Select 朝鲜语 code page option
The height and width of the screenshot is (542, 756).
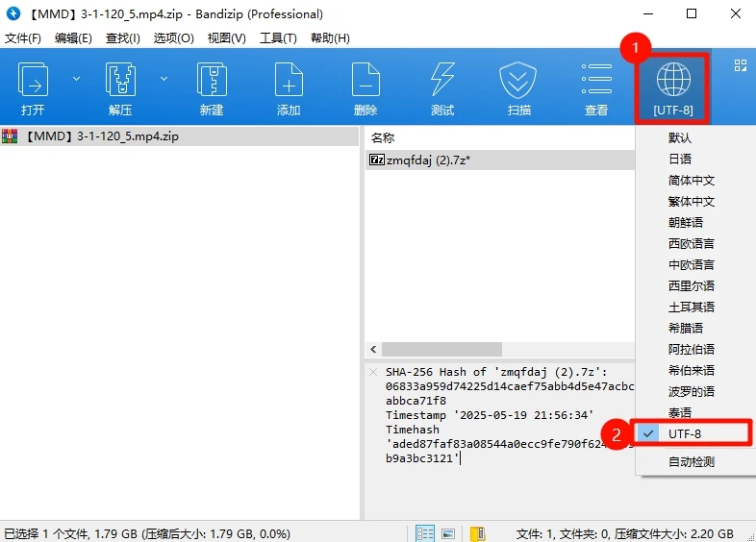click(x=695, y=223)
